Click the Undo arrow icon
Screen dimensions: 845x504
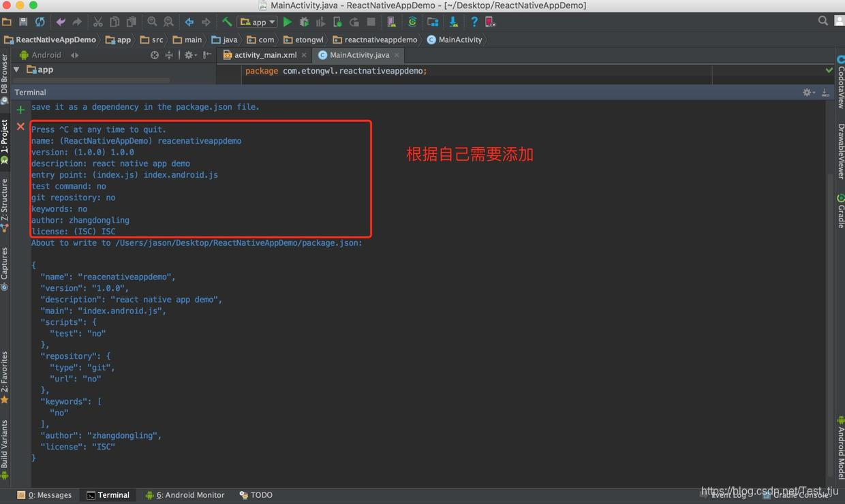click(61, 22)
